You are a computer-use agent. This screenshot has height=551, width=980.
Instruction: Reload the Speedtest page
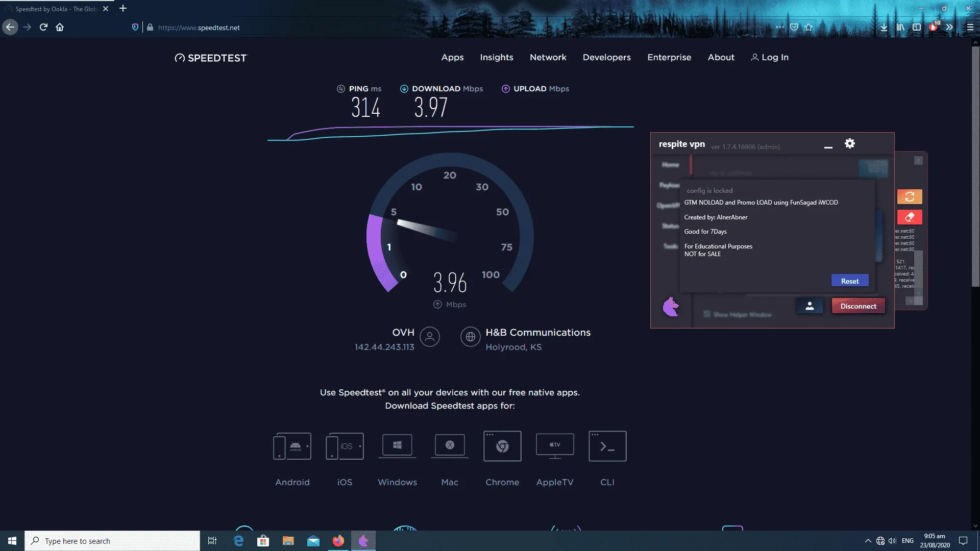click(x=43, y=28)
